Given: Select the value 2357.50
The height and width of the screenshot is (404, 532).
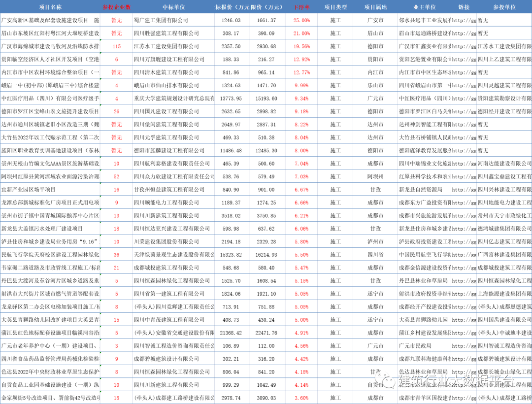Looking at the screenshot, I should pyautogui.click(x=231, y=46).
